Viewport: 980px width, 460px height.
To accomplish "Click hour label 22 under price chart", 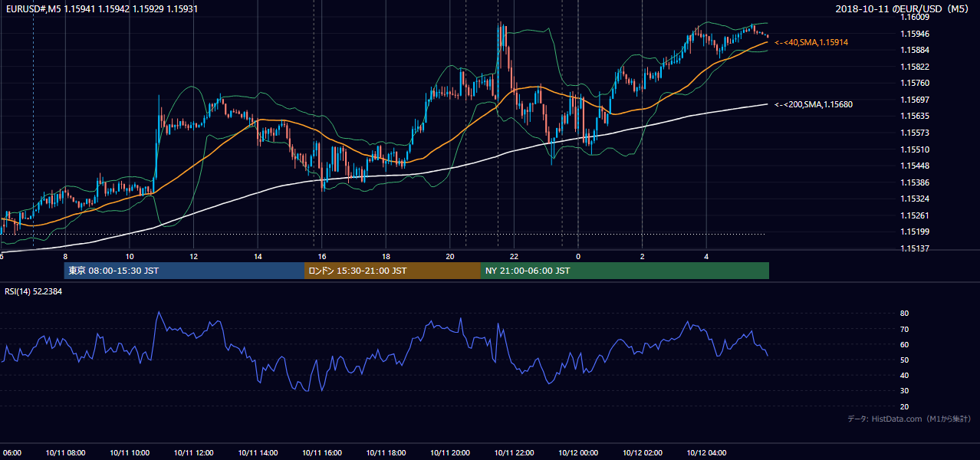I will 514,257.
